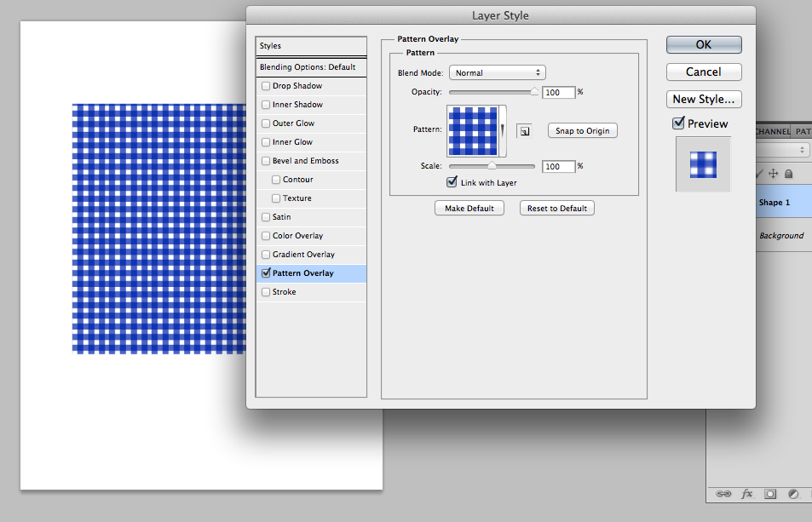The width and height of the screenshot is (812, 522).
Task: Select Blending Options: Default entry
Action: tap(311, 67)
